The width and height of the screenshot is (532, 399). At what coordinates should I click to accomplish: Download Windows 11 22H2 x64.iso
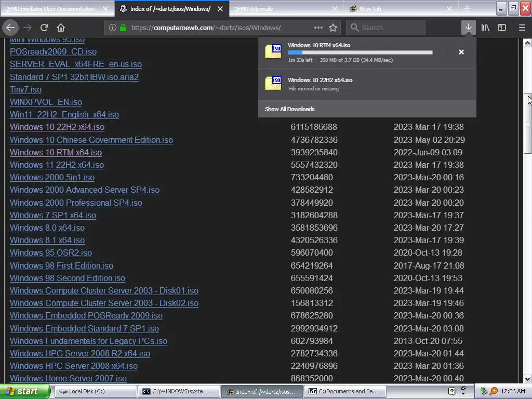pos(57,165)
